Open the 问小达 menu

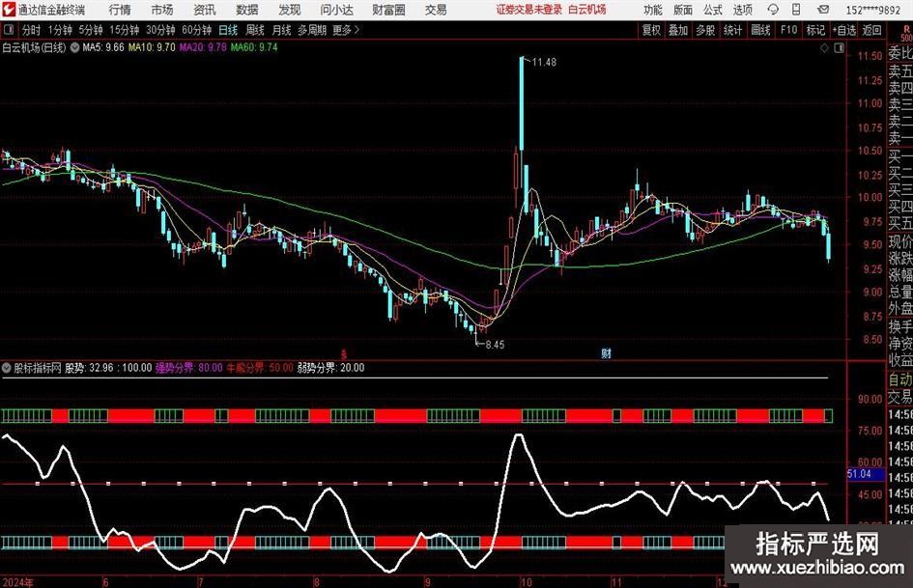click(336, 10)
